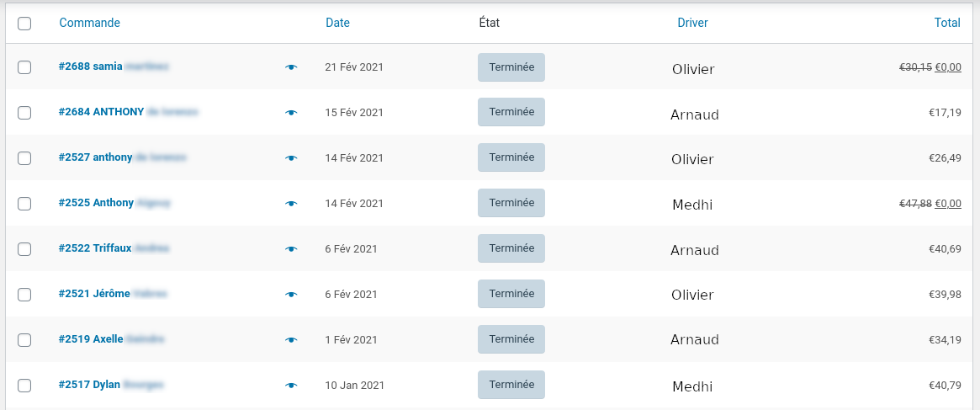Preview order #2517 Dylan with eye icon
This screenshot has width=980, height=410.
coord(290,386)
